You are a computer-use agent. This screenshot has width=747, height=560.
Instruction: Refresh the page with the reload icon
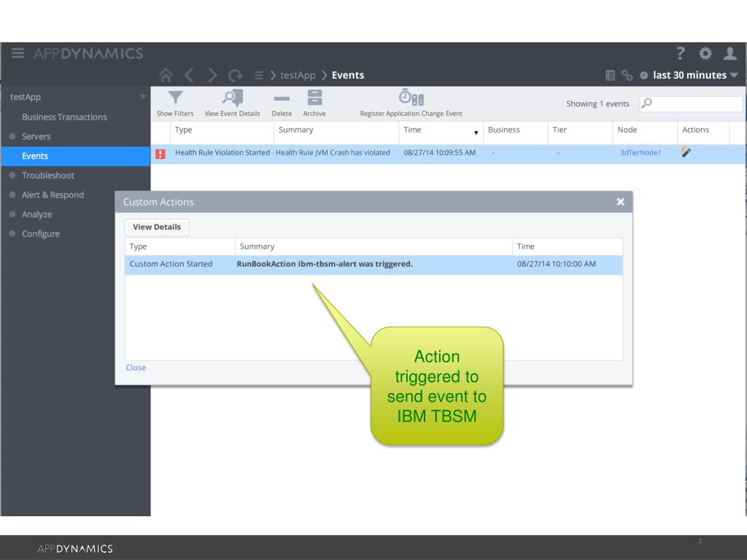[236, 75]
